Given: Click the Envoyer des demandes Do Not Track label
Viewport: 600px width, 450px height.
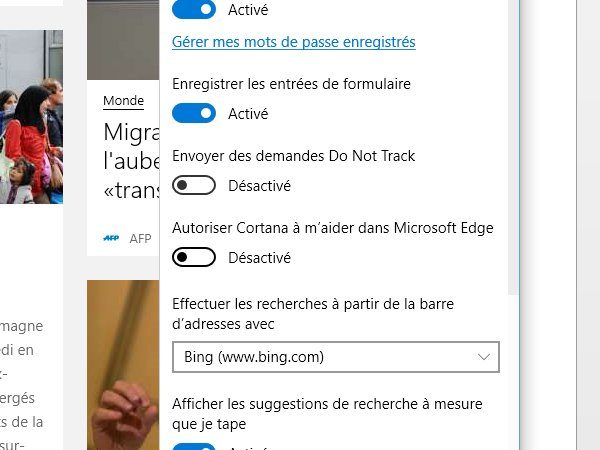Looking at the screenshot, I should [x=293, y=156].
